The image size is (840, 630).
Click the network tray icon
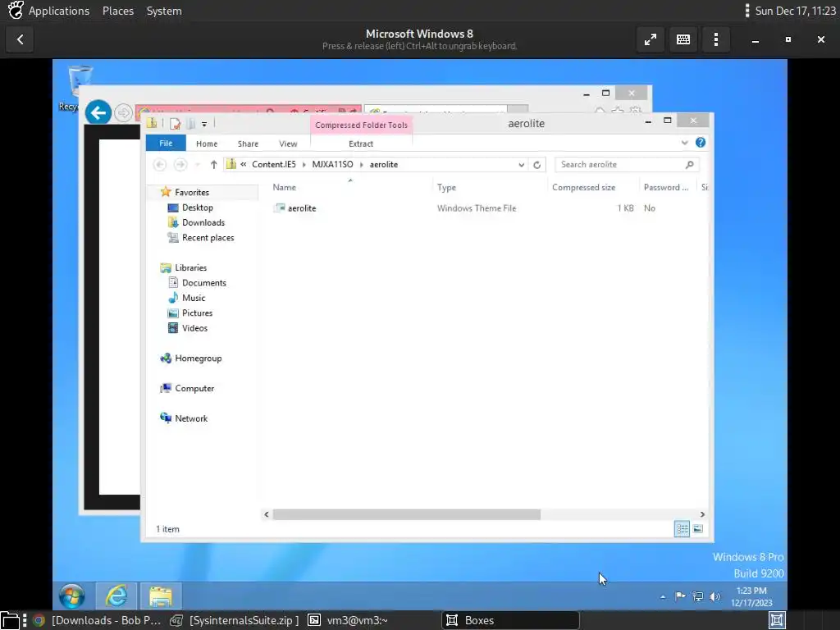click(697, 596)
